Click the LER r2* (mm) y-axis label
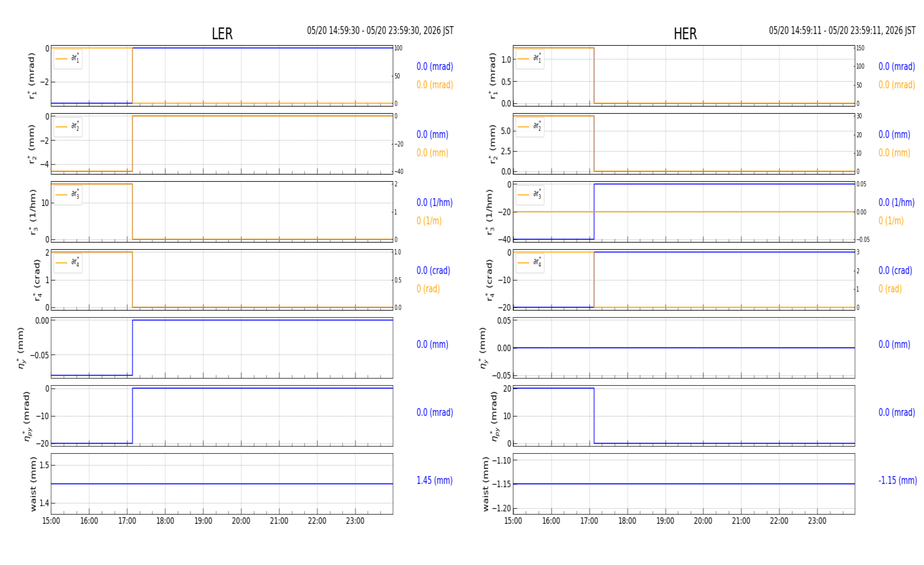924x565 pixels. click(31, 144)
